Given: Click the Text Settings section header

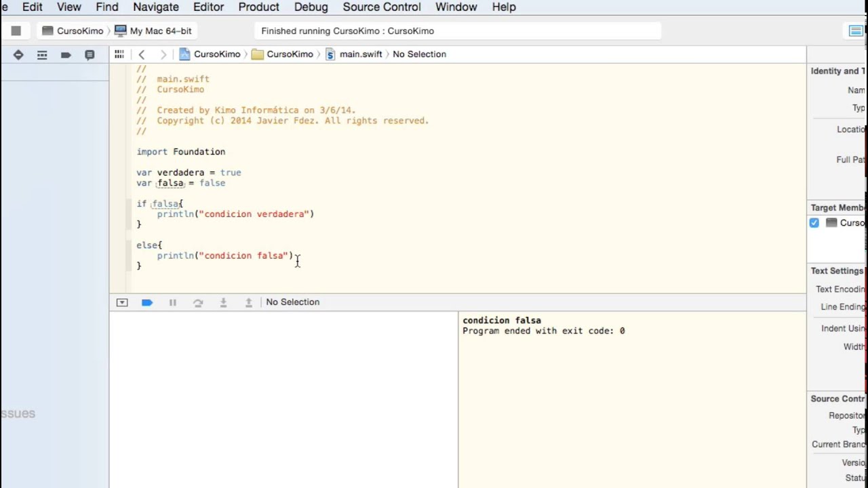Looking at the screenshot, I should pos(837,271).
